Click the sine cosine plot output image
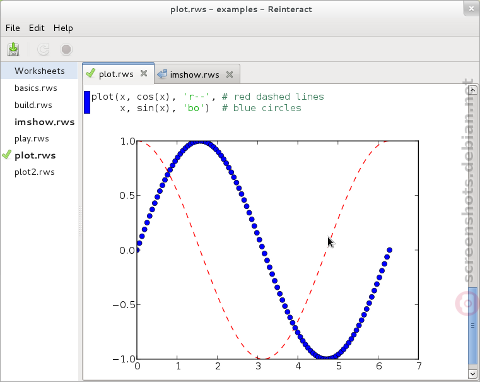Viewport: 480px width, 382px height. coord(267,253)
